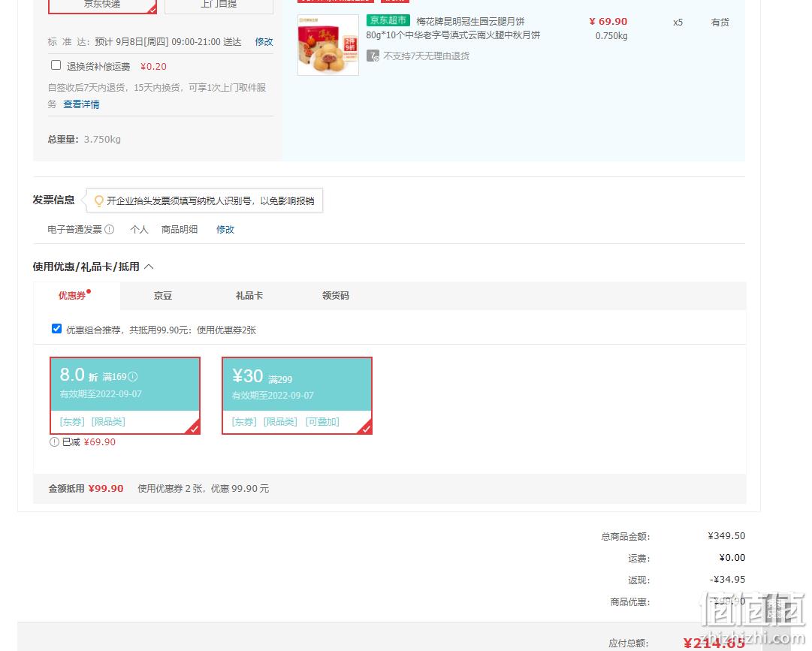This screenshot has height=651, width=812.
Task: Click the 京东超市 green tag
Action: (x=388, y=21)
